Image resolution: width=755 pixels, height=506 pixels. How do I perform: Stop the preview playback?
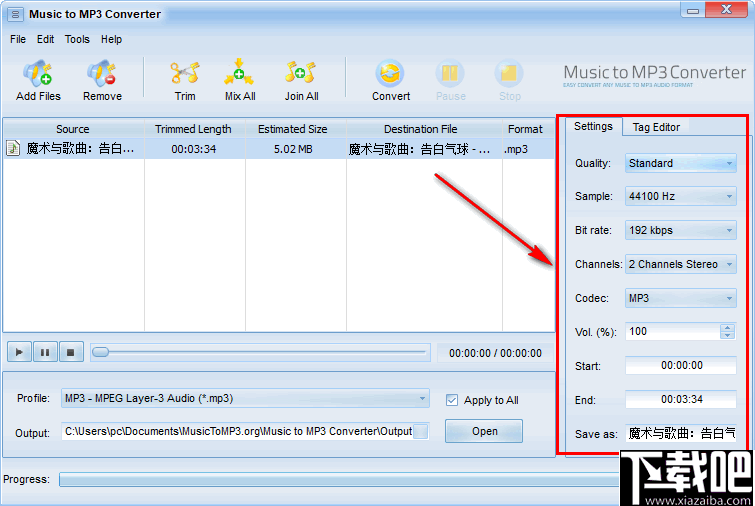[x=71, y=352]
